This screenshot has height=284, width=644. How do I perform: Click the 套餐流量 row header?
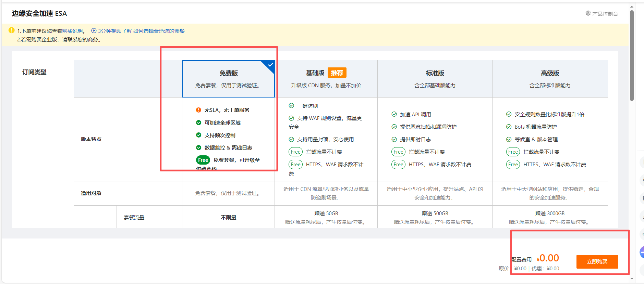(134, 218)
